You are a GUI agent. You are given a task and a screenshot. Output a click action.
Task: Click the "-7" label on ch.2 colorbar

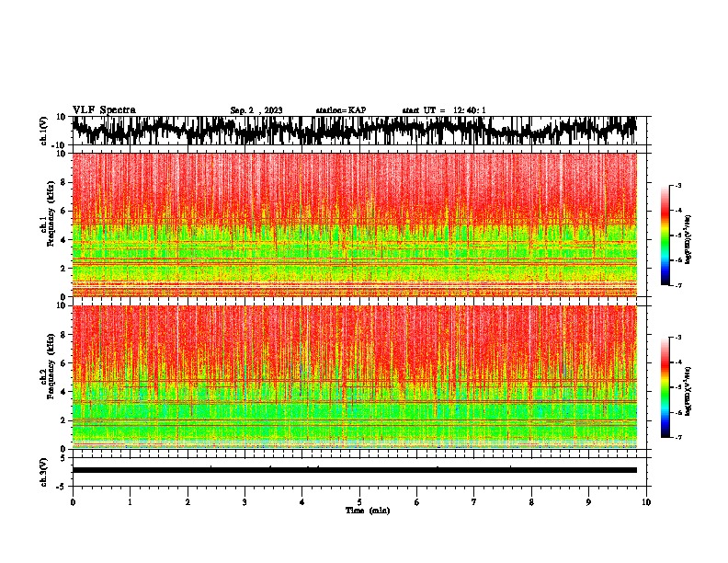point(677,437)
